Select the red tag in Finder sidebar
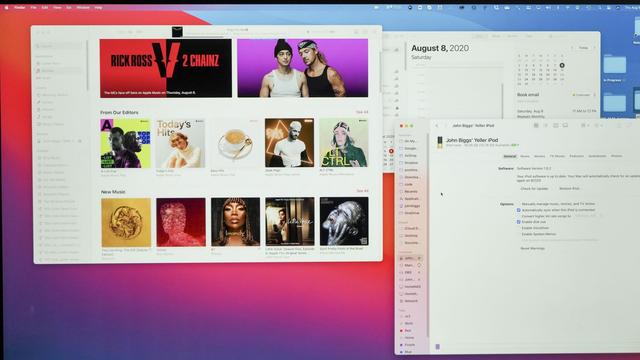Viewport: 640px width, 360px height. click(x=407, y=331)
